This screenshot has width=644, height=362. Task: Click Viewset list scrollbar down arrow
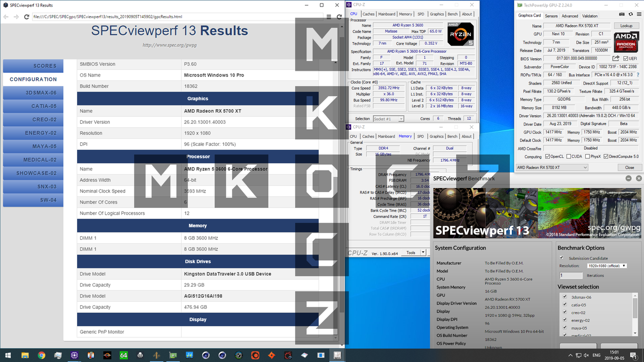635,333
